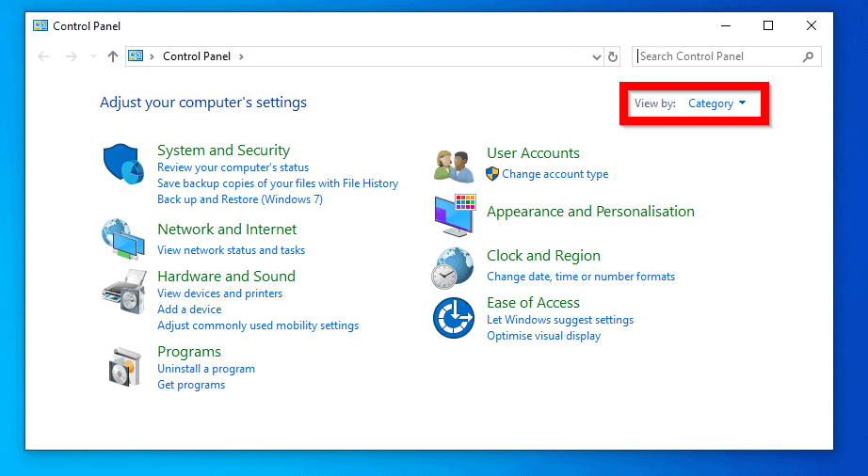Open the System and Security shield icon
868x476 pixels.
123,165
